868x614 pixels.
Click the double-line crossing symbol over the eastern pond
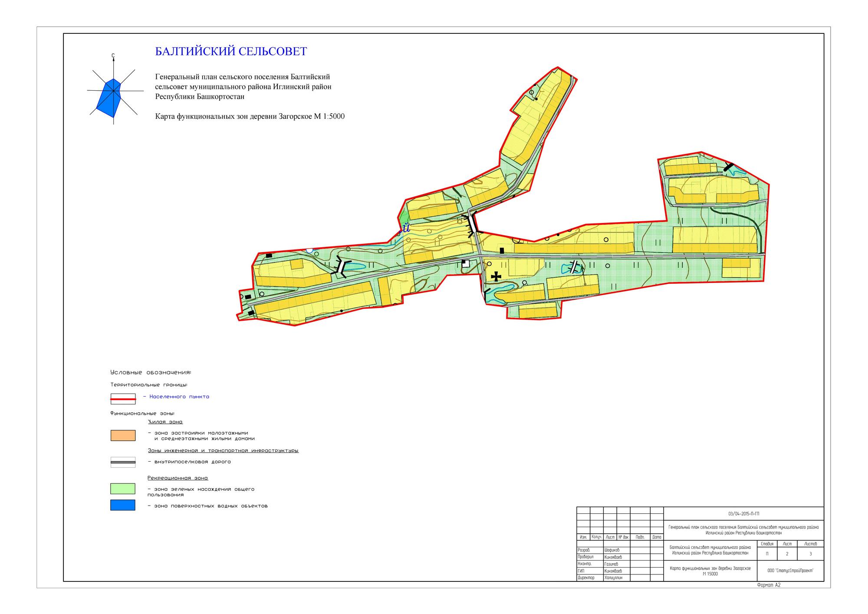[x=575, y=266]
